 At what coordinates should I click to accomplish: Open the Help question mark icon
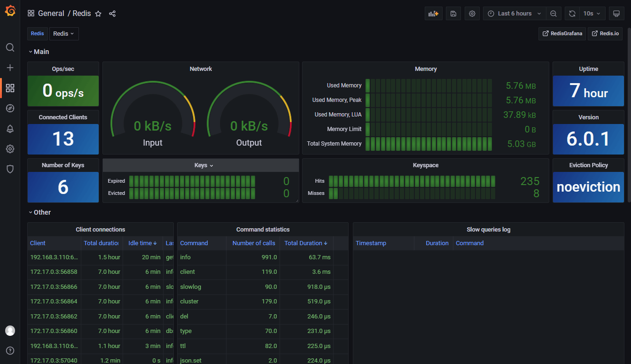tap(10, 350)
